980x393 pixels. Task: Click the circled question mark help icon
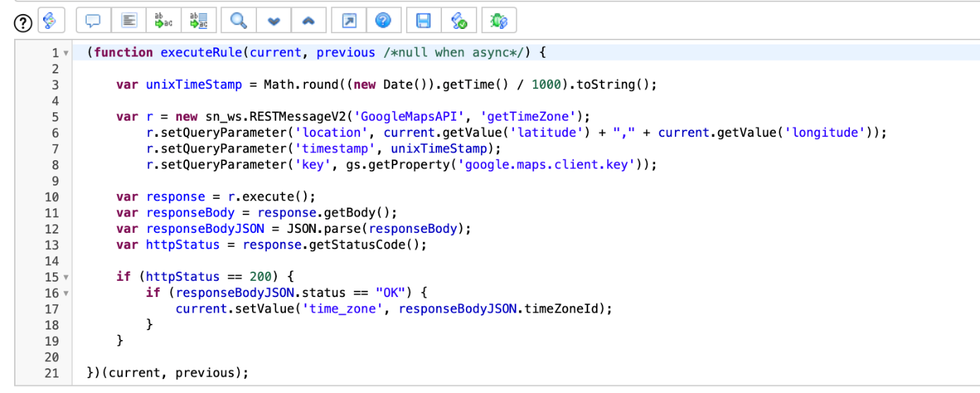[x=23, y=23]
